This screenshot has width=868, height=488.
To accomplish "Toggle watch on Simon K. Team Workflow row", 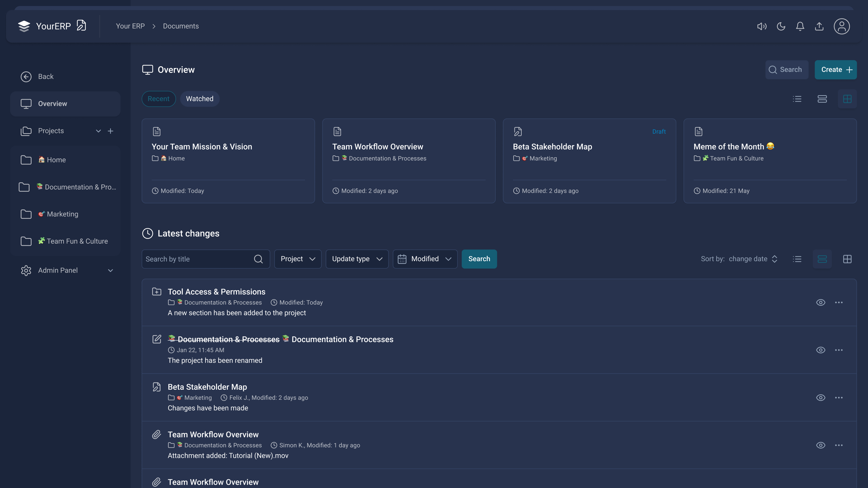I will pos(820,445).
